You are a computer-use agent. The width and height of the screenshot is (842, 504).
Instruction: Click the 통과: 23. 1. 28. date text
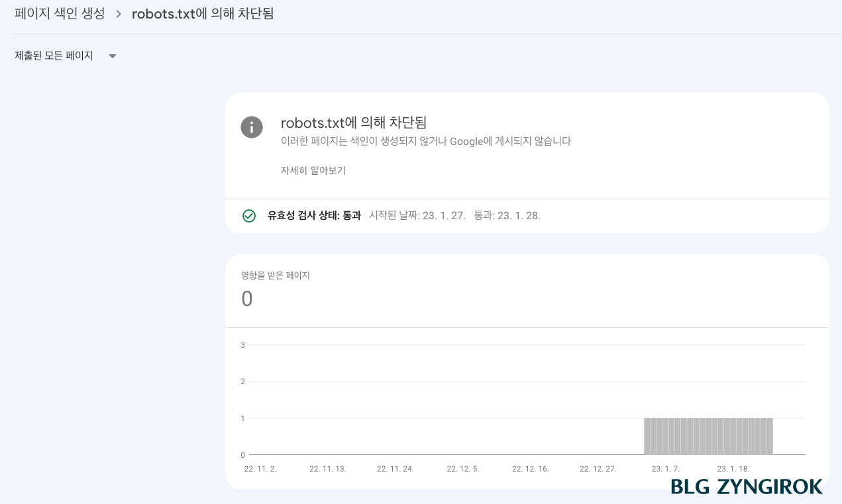pos(507,215)
